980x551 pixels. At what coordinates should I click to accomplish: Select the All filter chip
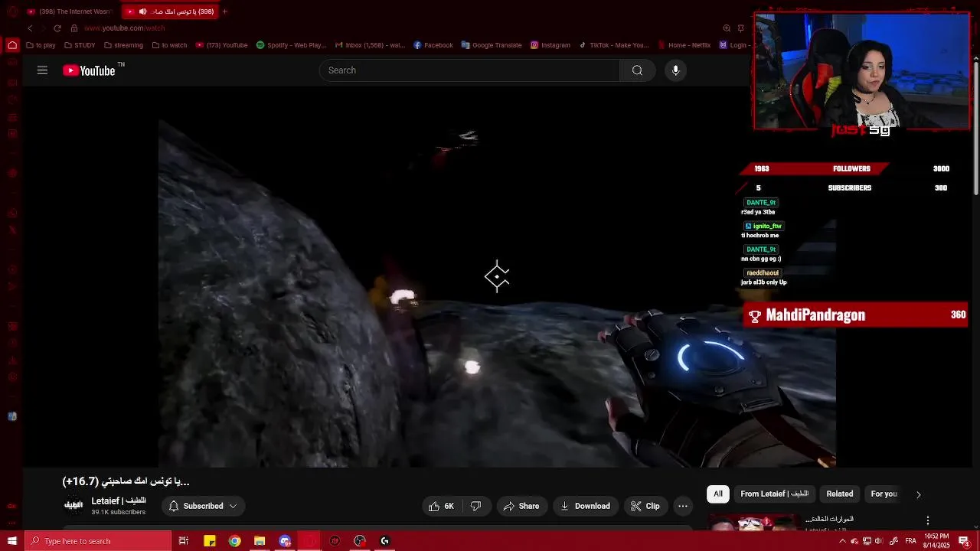click(718, 494)
